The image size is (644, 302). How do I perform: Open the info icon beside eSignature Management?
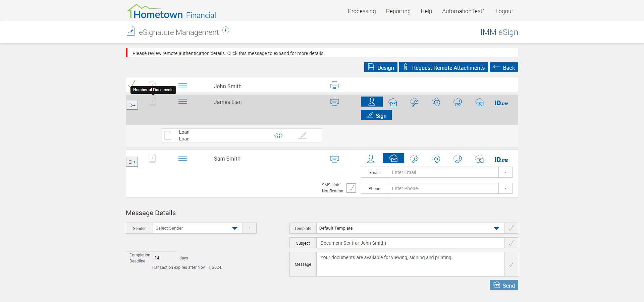click(x=226, y=30)
